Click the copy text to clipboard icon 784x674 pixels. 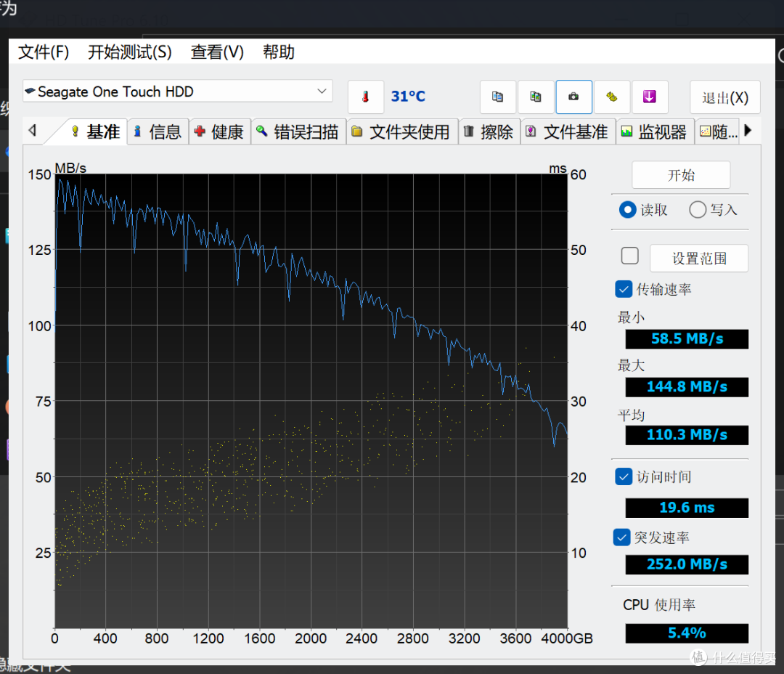pos(497,97)
